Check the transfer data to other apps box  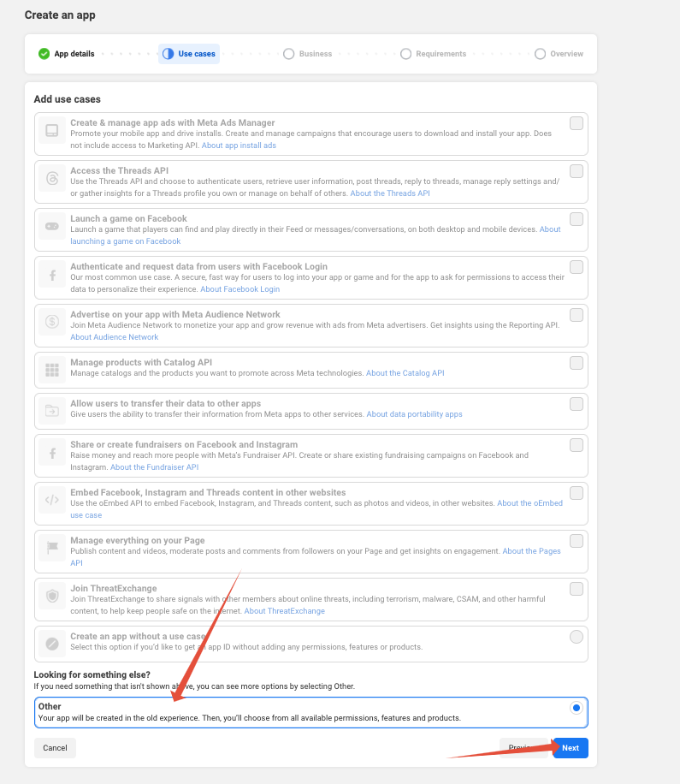tap(577, 404)
